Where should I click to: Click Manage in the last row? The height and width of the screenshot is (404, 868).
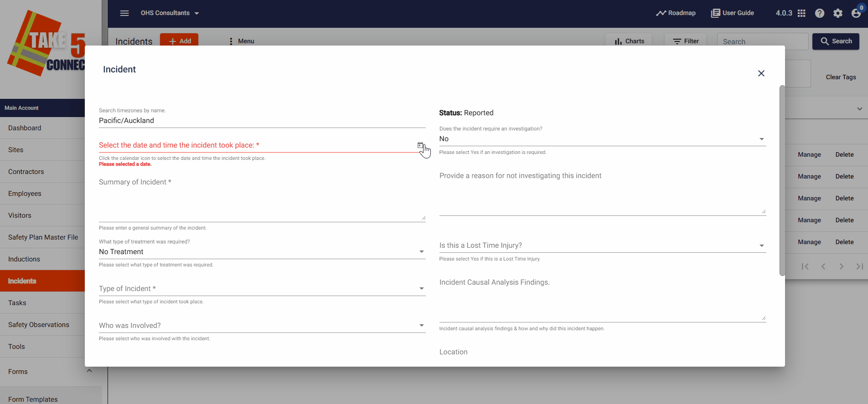click(809, 242)
